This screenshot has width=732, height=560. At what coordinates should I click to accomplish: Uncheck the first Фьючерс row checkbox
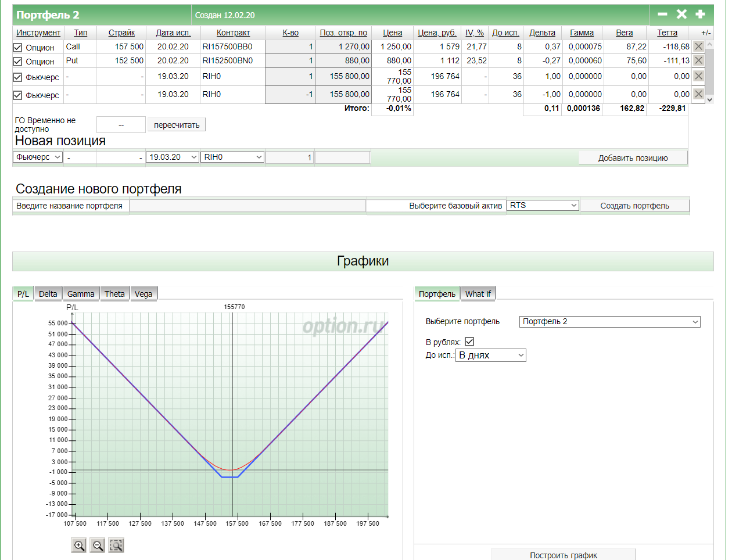[x=17, y=77]
